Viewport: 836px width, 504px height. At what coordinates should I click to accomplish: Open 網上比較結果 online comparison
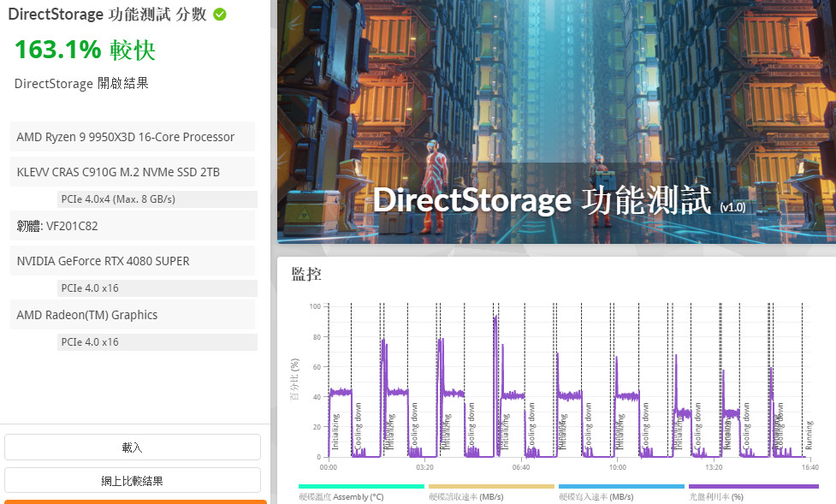(x=133, y=481)
